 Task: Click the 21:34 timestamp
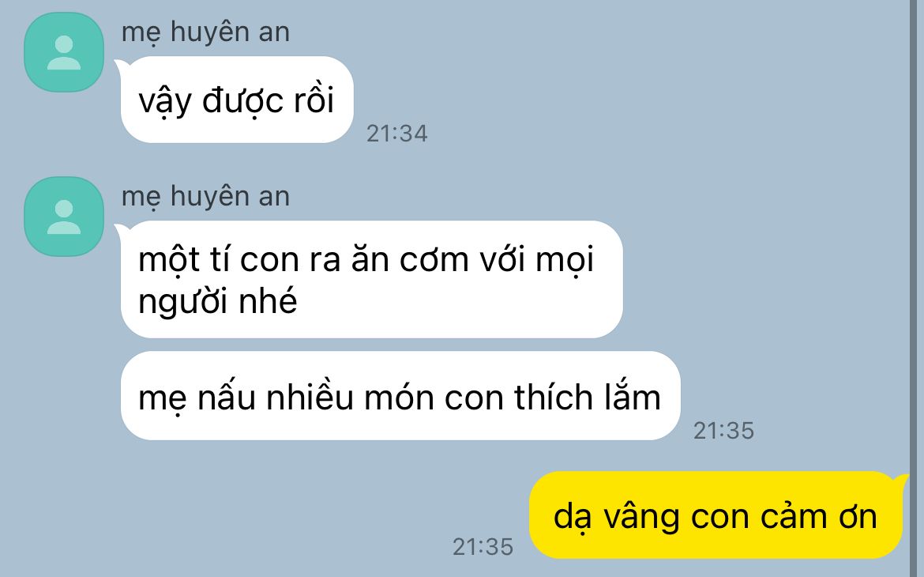pyautogui.click(x=397, y=134)
